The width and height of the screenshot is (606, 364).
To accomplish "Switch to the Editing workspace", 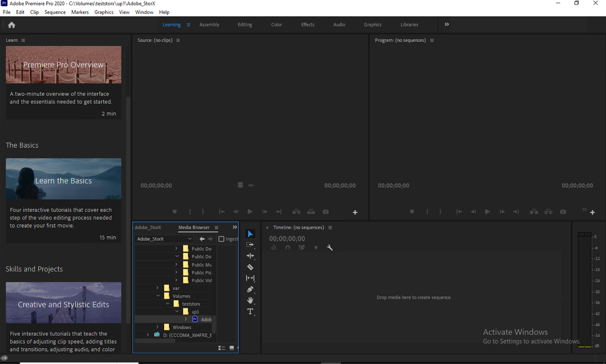I will (x=245, y=25).
